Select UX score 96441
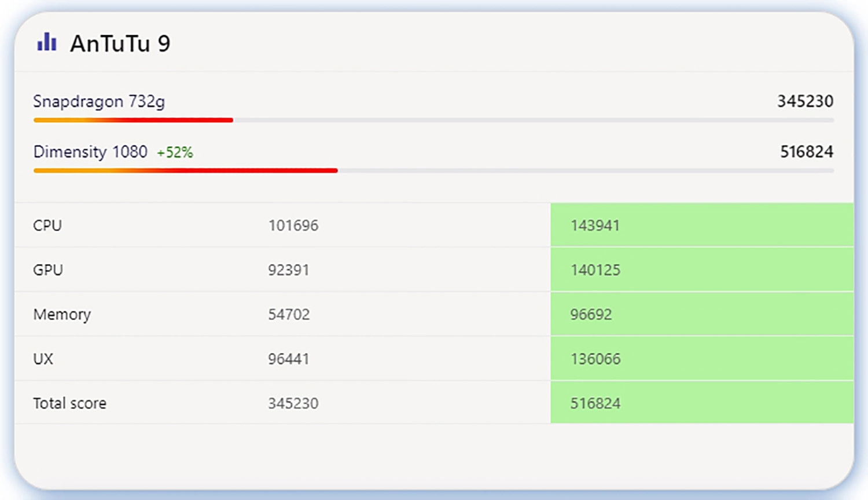Viewport: 868px width, 500px height. coord(288,359)
